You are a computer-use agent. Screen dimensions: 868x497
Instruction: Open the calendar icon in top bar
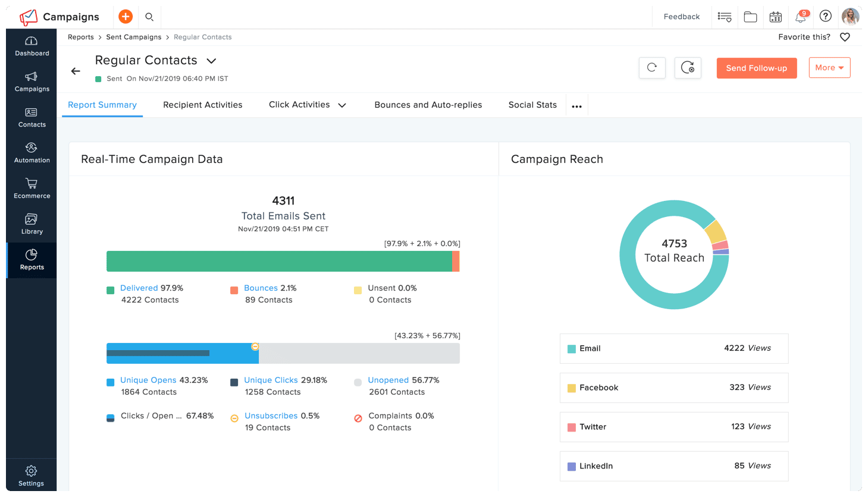click(x=776, y=17)
